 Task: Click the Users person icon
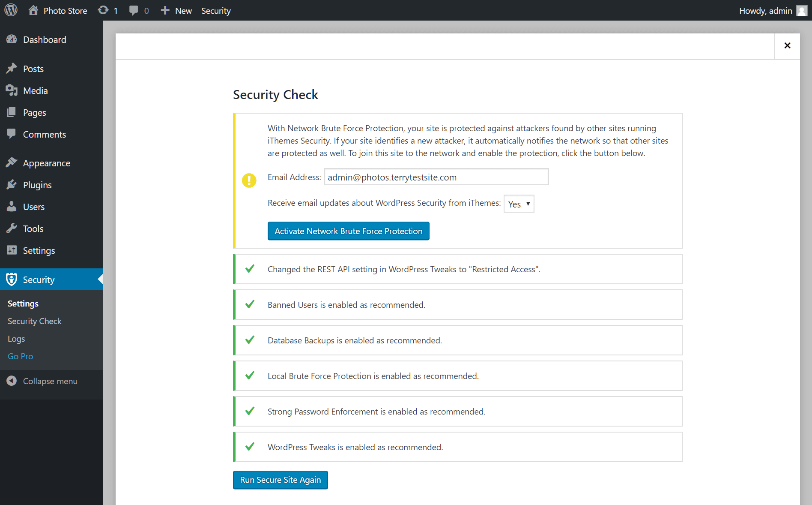click(12, 207)
